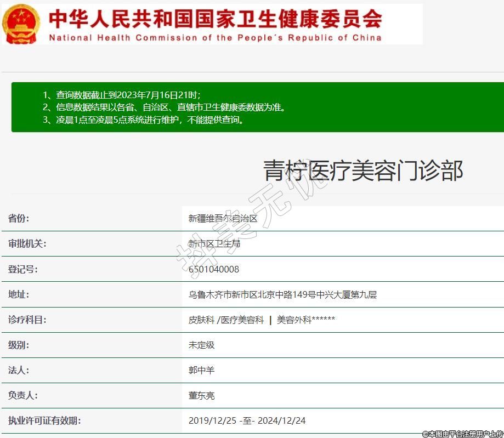Click the 美容外科****** department entry

pyautogui.click(x=305, y=320)
